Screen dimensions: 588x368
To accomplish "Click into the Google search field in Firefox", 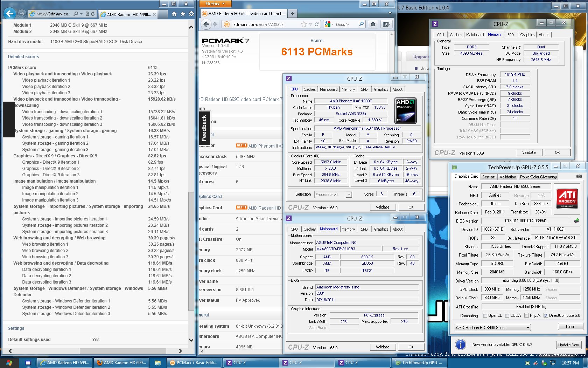I will click(345, 24).
